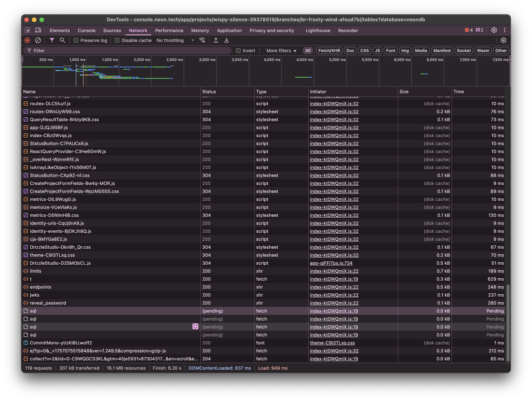Filter requests by Img type
The image size is (532, 401).
pos(405,51)
